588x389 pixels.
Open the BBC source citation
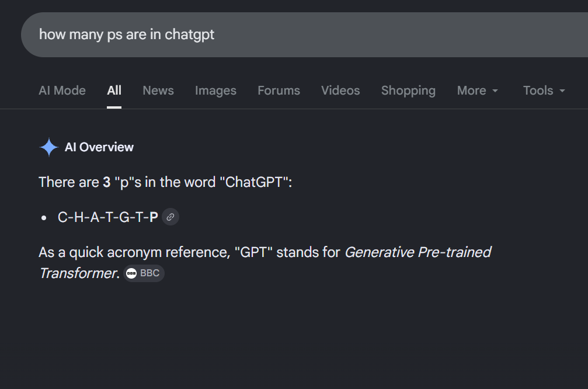144,273
